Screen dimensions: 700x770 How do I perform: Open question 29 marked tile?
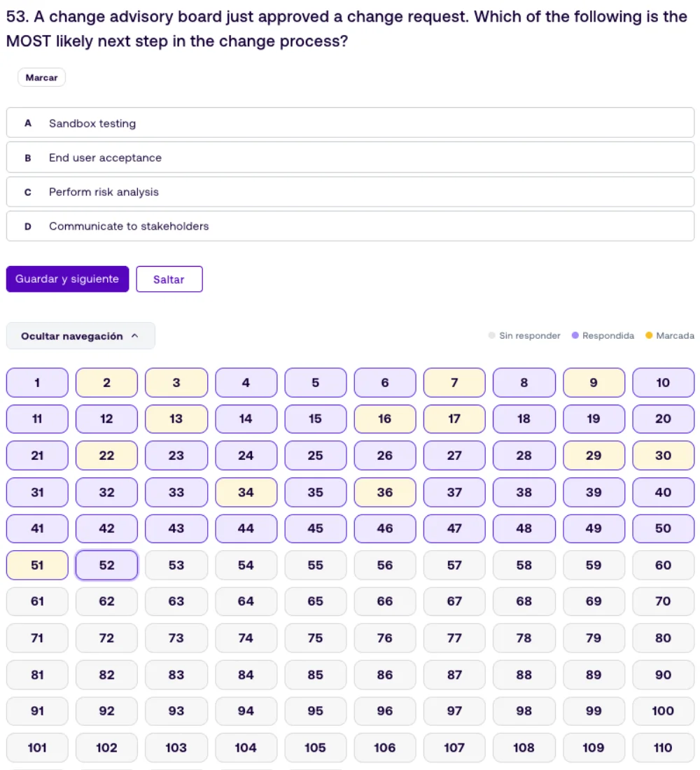point(594,456)
